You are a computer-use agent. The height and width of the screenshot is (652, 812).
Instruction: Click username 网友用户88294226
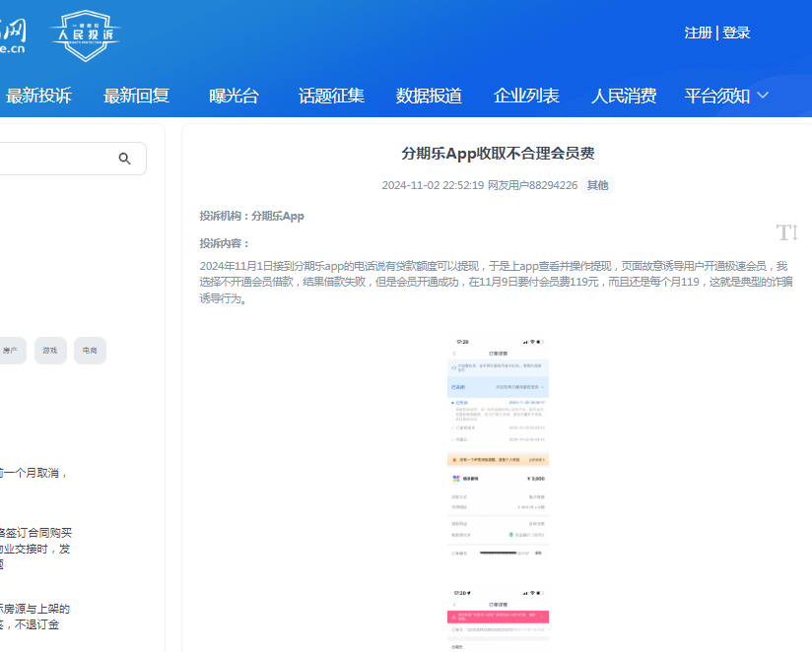tap(532, 185)
